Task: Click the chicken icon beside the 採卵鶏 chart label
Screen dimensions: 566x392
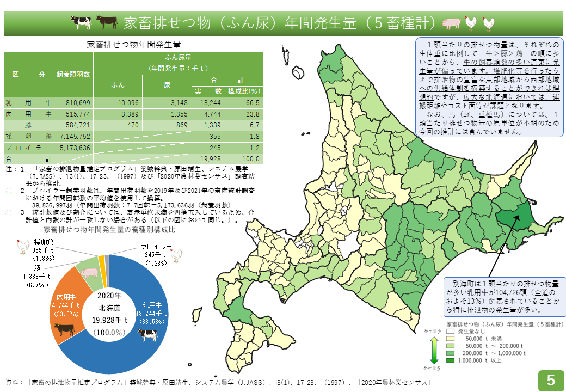Action: [23, 247]
